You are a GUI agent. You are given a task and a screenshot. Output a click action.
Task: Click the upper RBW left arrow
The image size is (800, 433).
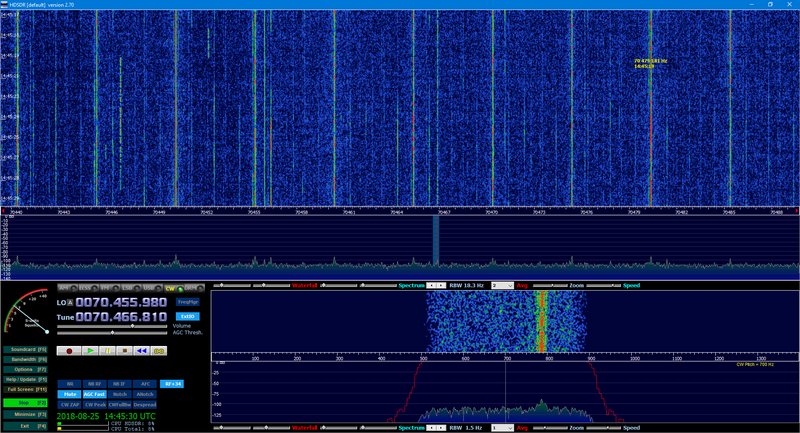tap(431, 286)
